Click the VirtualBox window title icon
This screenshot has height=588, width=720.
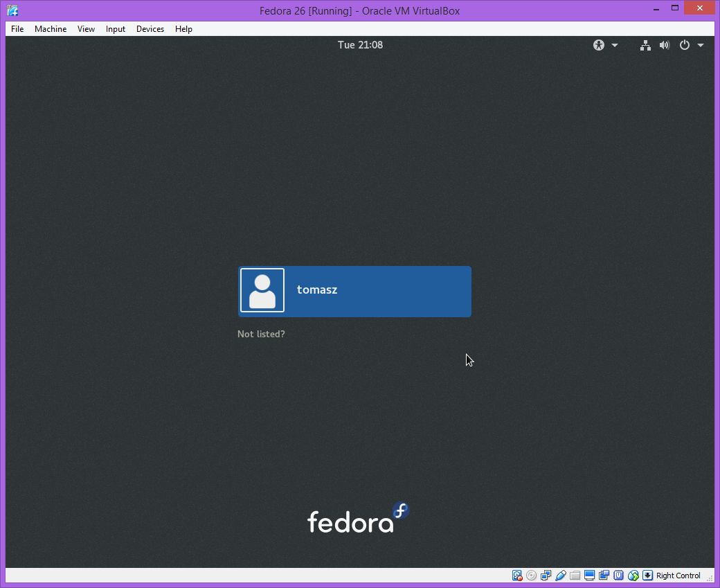coord(13,10)
